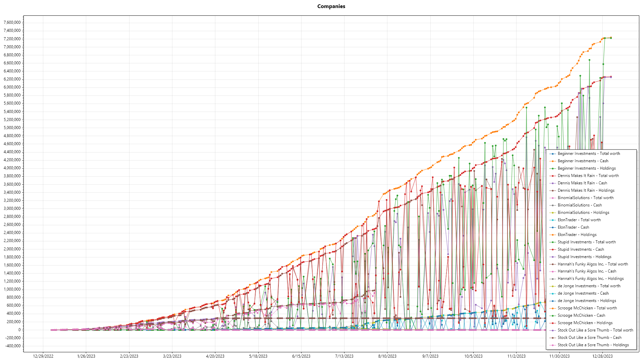Click the orange marker for ElonTrader Holdings
The width and height of the screenshot is (644, 362).
click(x=552, y=235)
